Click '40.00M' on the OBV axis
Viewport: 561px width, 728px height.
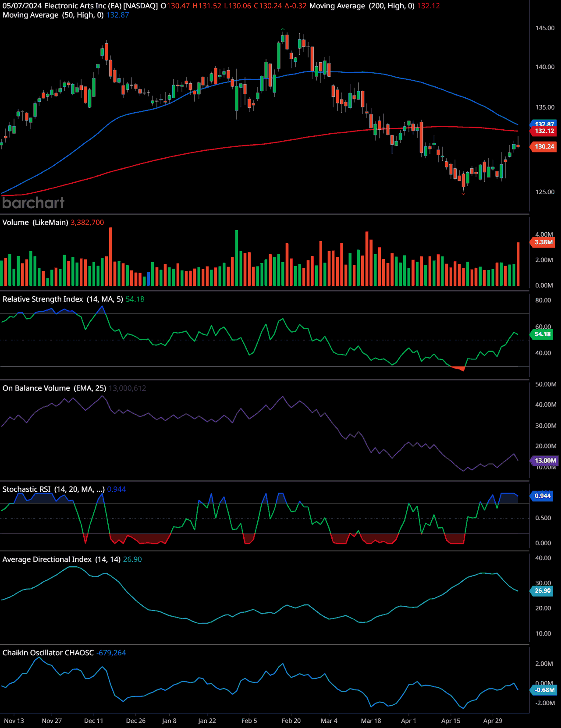coord(546,405)
